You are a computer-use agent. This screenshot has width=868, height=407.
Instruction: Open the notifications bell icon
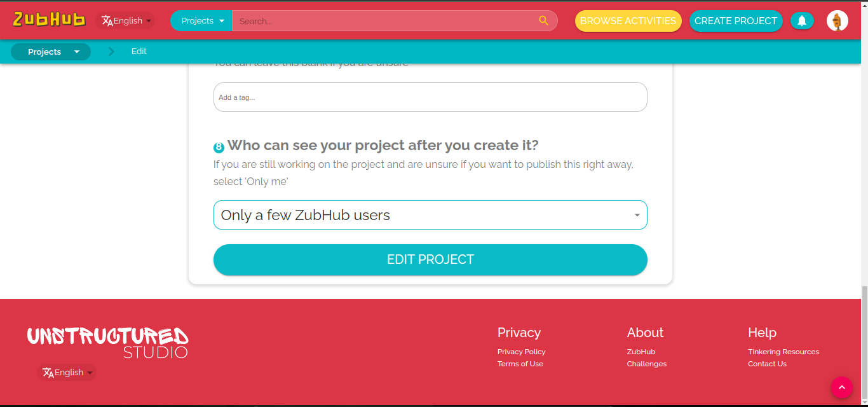pyautogui.click(x=802, y=20)
